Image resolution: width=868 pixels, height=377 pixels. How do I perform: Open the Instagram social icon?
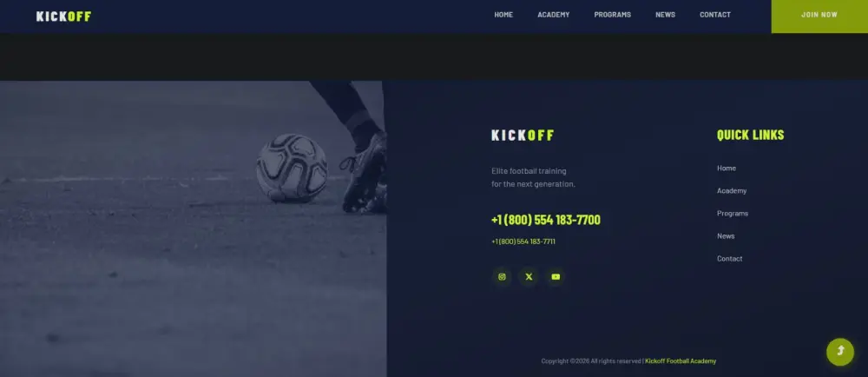502,277
